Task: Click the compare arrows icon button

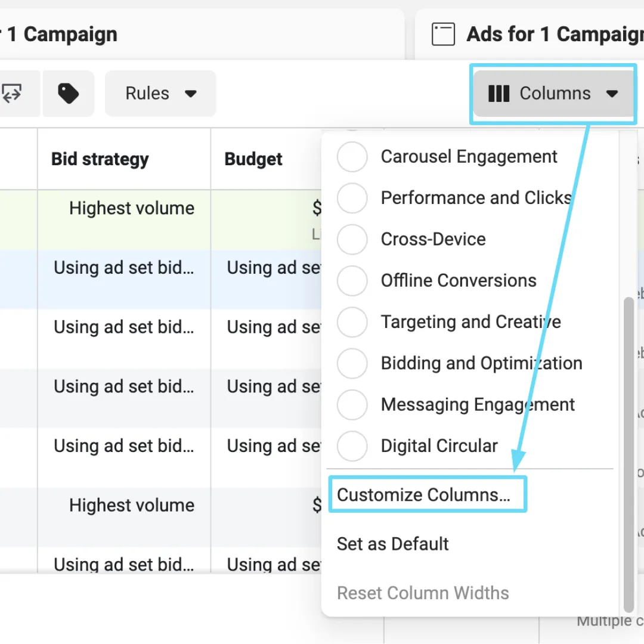Action: 13,94
